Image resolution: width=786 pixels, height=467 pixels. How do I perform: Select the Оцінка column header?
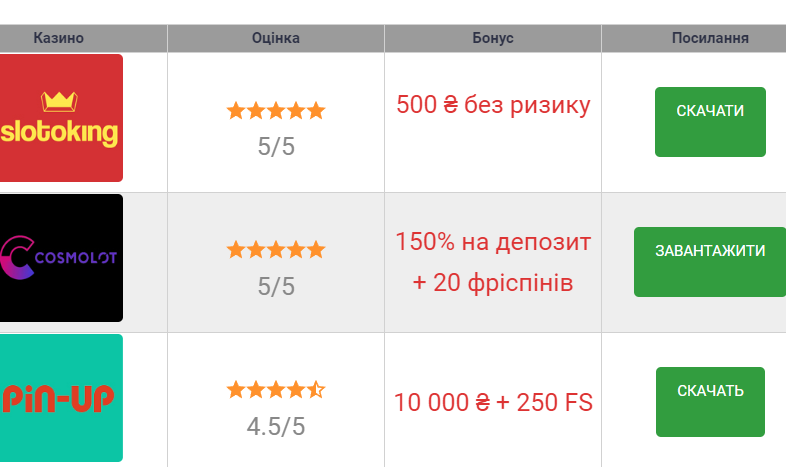pos(276,38)
